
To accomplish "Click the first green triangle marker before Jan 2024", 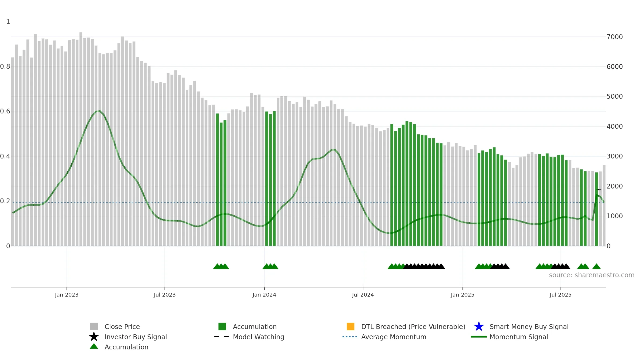I will (217, 266).
